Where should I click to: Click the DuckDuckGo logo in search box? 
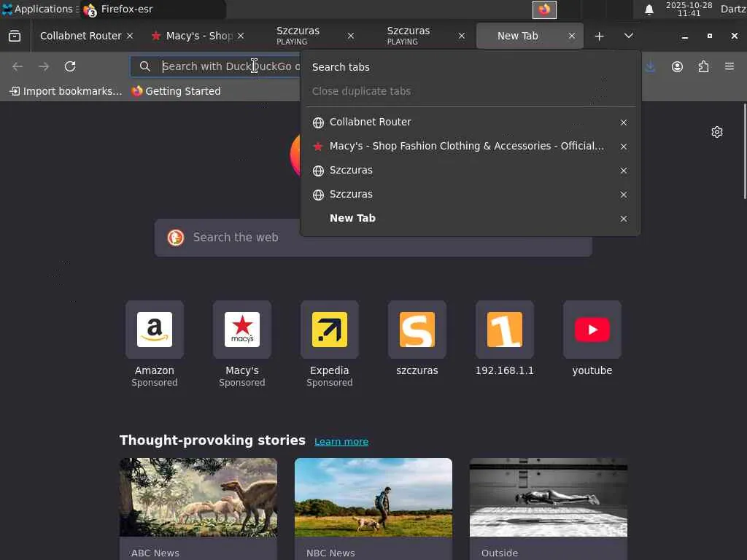(x=176, y=238)
